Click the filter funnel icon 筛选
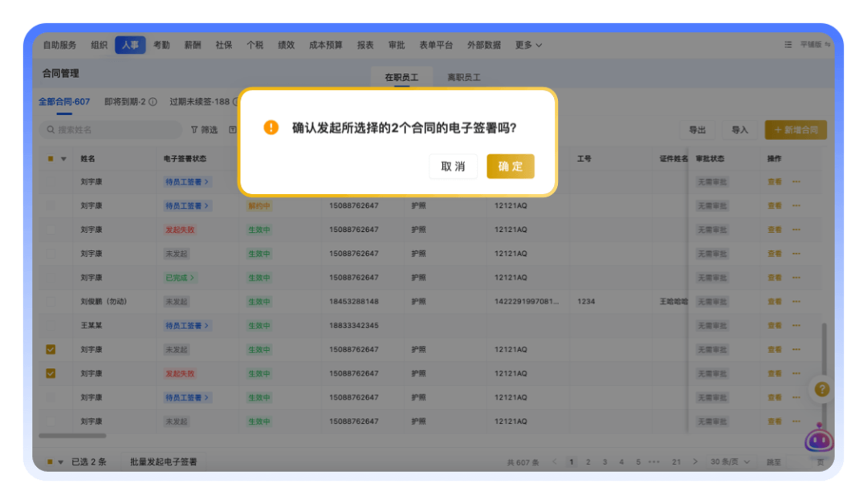Image resolution: width=867 pixels, height=504 pixels. (x=195, y=130)
